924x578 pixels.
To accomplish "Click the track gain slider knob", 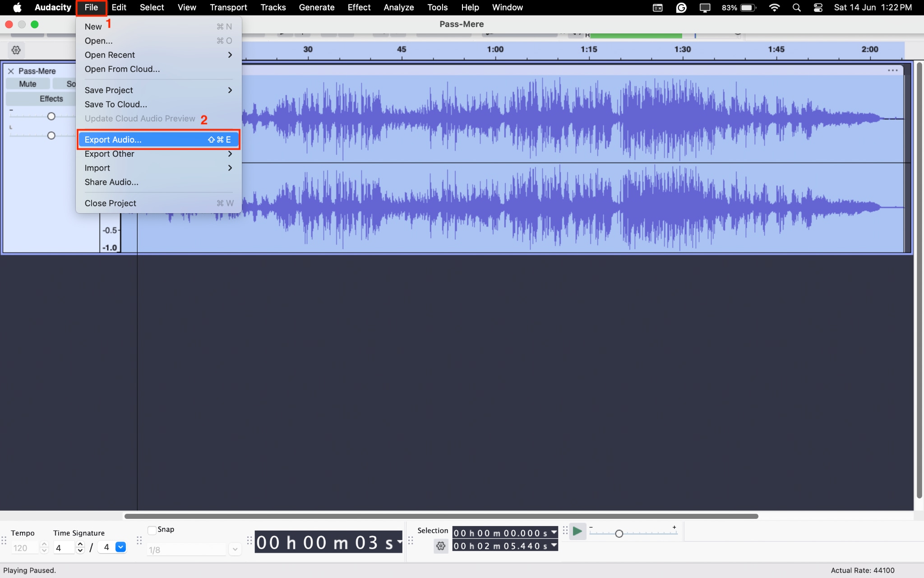I will (x=51, y=117).
